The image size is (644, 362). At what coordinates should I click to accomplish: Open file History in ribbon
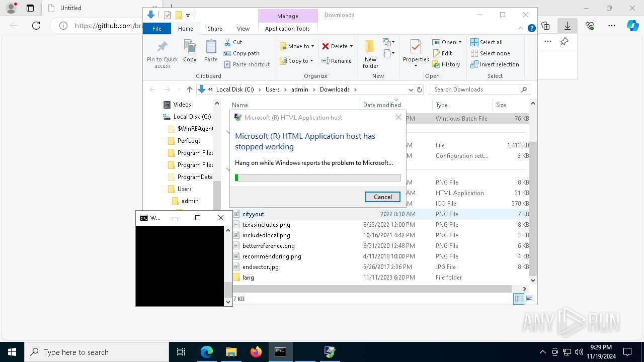(x=446, y=64)
